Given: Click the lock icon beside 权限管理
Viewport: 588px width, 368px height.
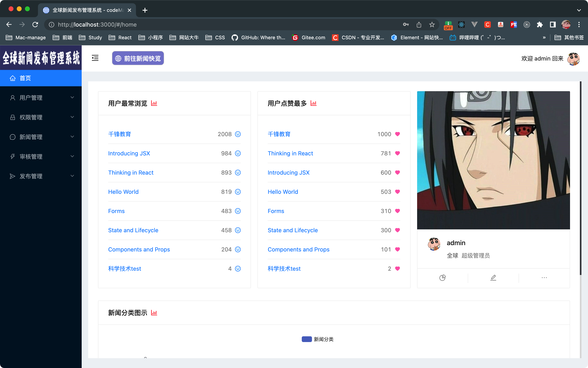Looking at the screenshot, I should [12, 117].
